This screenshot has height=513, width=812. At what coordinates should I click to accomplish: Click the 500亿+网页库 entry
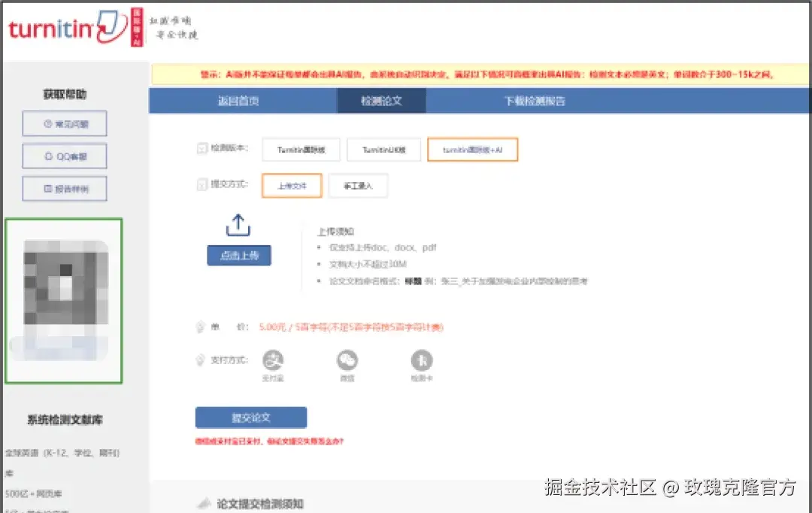coord(34,494)
